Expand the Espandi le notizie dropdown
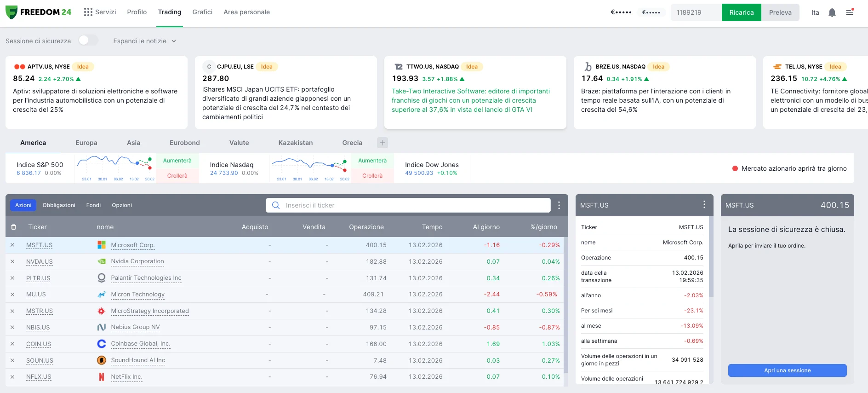 click(x=144, y=41)
